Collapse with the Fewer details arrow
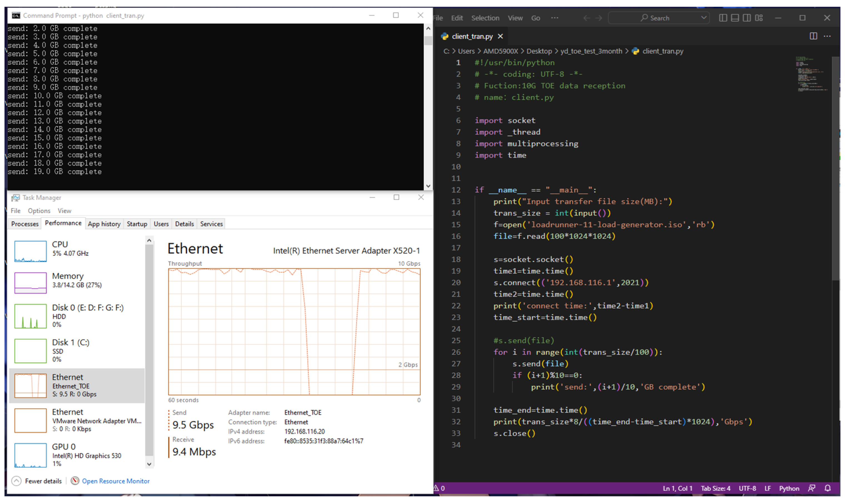This screenshot has height=504, width=848. click(16, 481)
